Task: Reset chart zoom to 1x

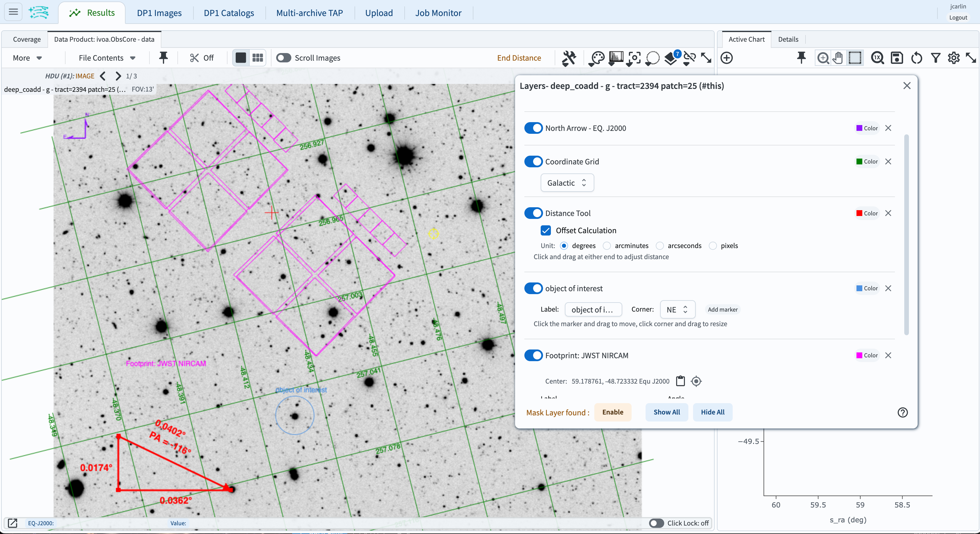Action: 877,58
